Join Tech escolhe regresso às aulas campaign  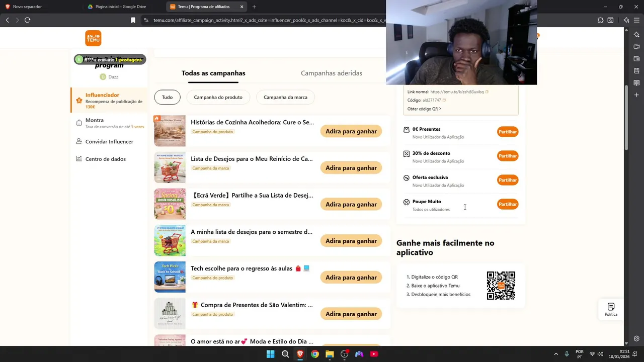[351, 278]
